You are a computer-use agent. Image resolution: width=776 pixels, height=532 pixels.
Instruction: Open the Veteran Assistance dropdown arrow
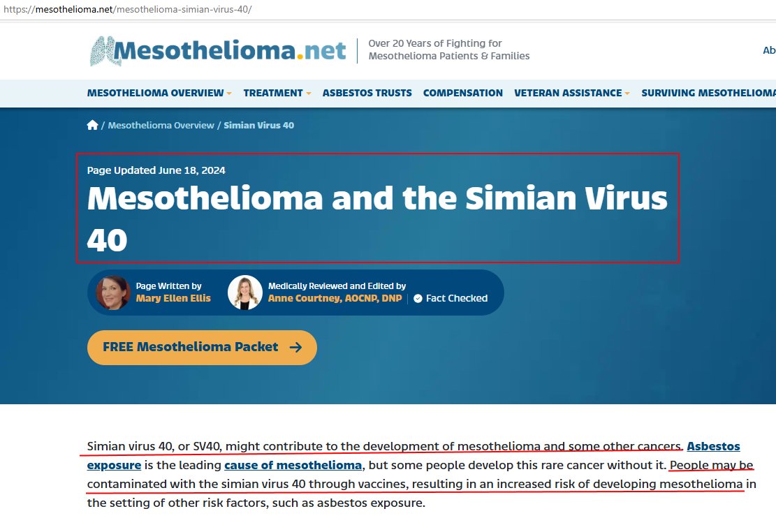pyautogui.click(x=627, y=94)
